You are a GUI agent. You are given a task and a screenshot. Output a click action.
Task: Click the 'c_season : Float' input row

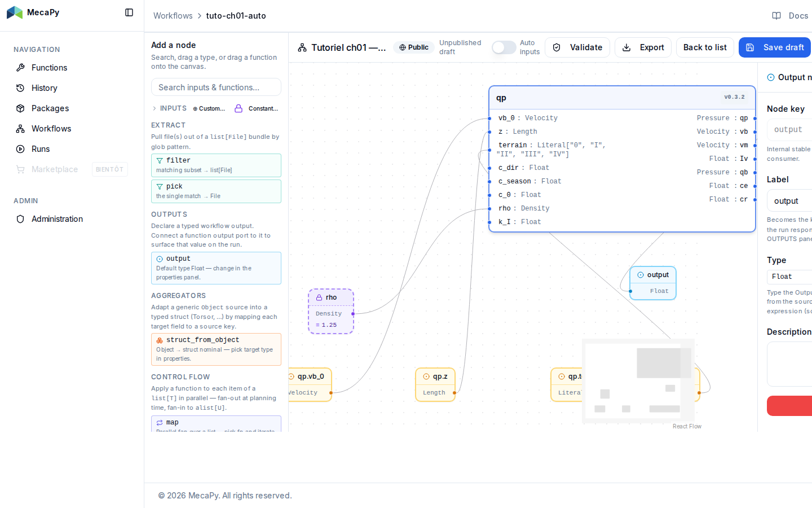[530, 181]
